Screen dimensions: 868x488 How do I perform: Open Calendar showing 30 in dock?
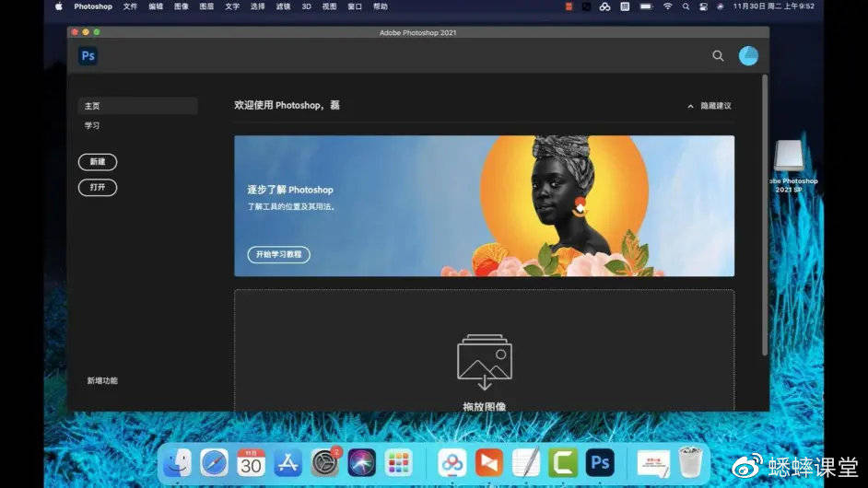click(251, 462)
